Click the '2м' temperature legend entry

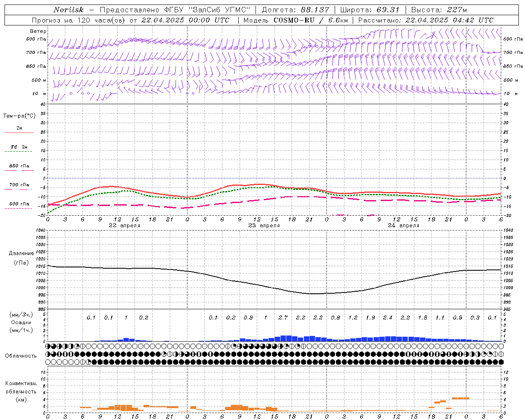click(19, 128)
